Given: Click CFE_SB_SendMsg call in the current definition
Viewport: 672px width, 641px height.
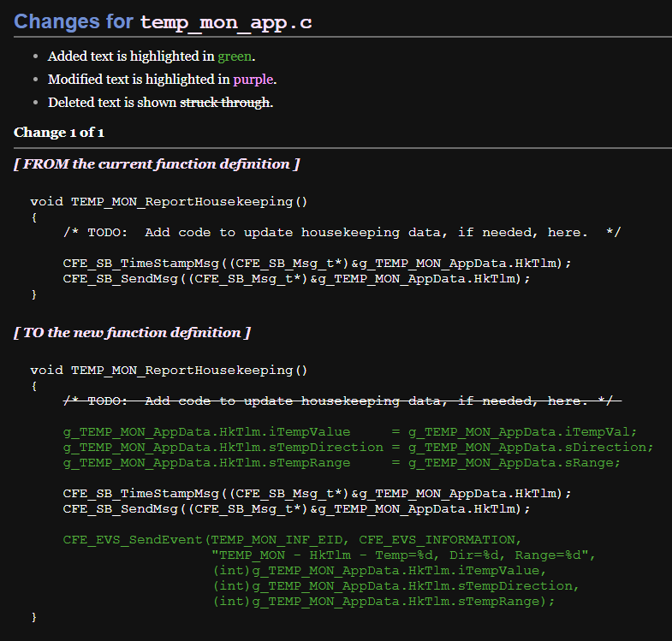Looking at the screenshot, I should [x=296, y=278].
